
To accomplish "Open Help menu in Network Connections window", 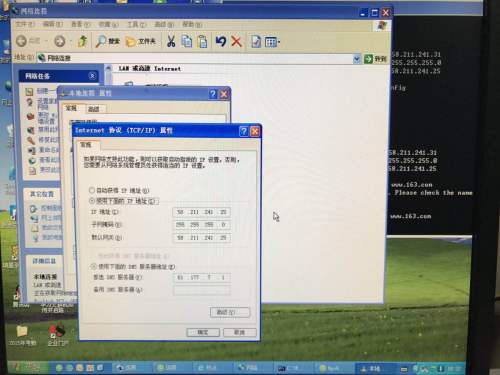I will click(x=192, y=25).
